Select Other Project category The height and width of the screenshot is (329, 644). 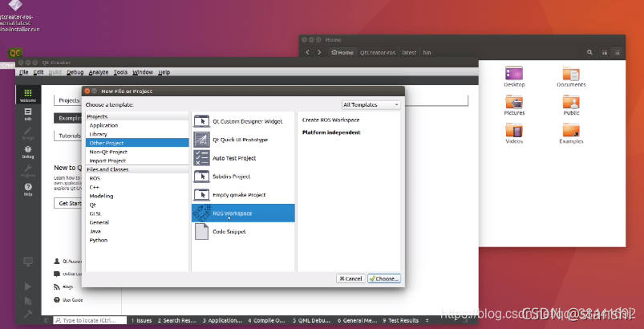pyautogui.click(x=137, y=143)
